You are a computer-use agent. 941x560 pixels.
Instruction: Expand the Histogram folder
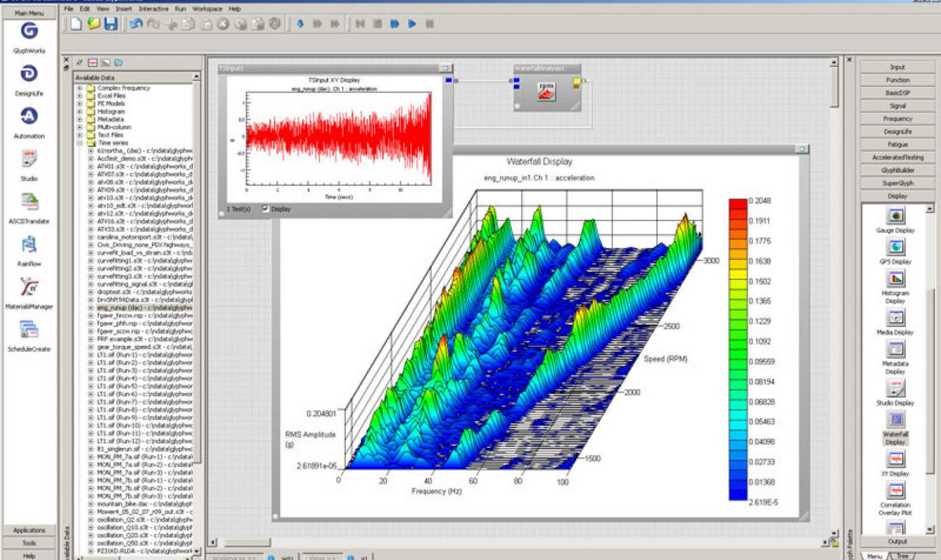click(x=80, y=111)
